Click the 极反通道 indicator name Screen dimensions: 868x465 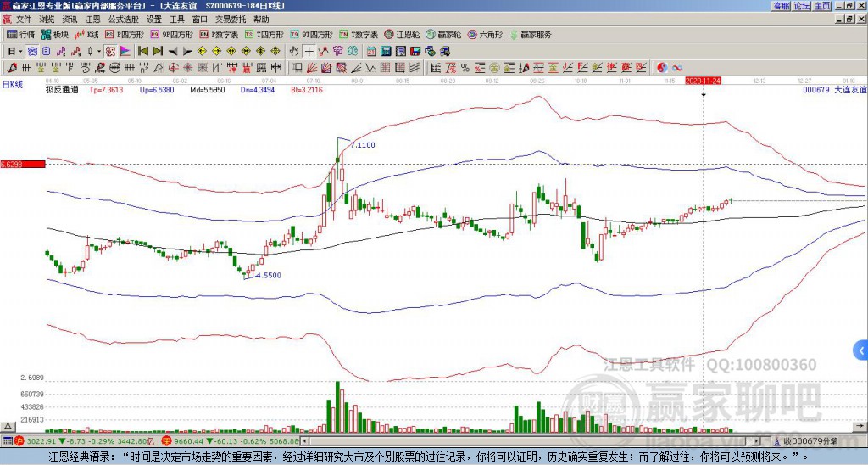62,90
